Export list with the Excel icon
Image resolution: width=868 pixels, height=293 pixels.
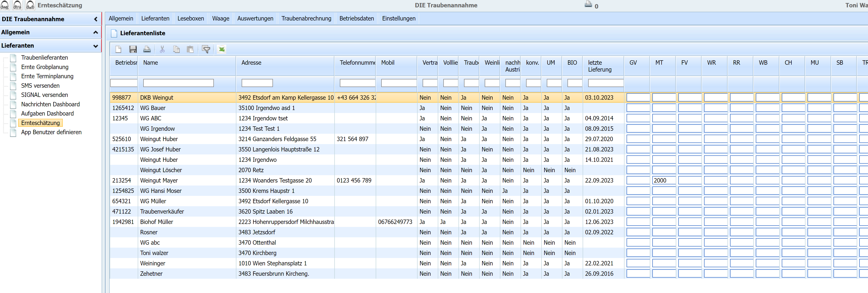(221, 49)
